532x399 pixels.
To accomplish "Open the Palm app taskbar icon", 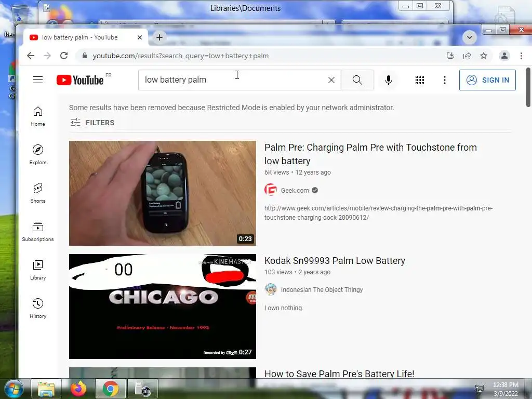I will coord(142,389).
